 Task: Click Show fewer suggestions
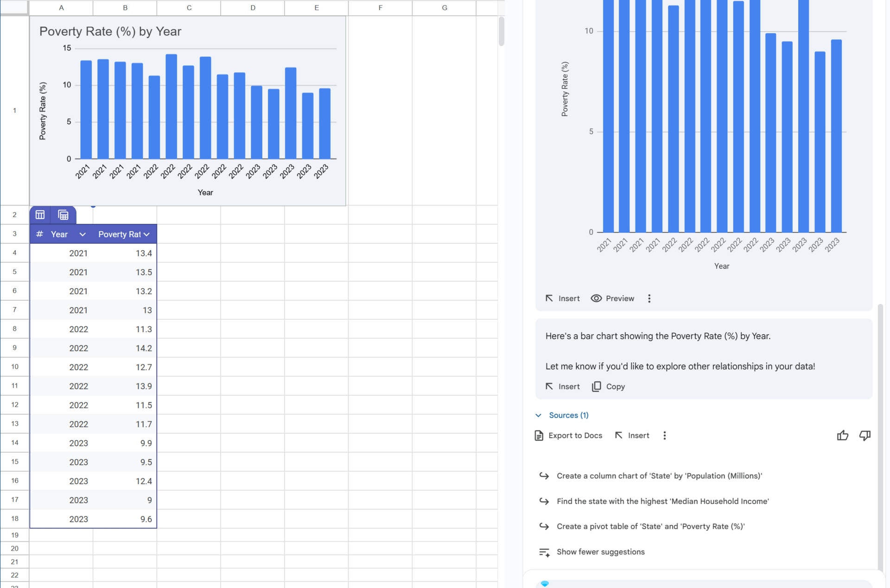click(600, 552)
